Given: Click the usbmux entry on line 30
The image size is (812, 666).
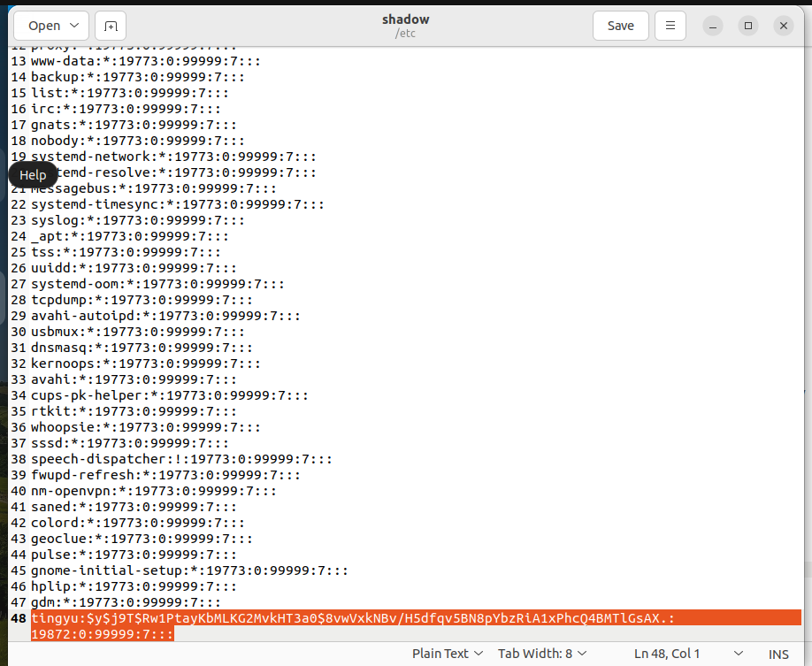Looking at the screenshot, I should (137, 332).
